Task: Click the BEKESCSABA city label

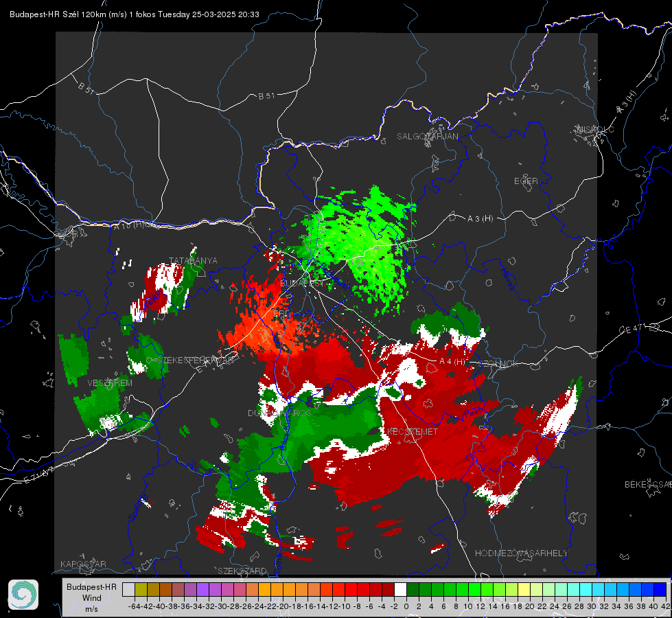Action: (648, 484)
